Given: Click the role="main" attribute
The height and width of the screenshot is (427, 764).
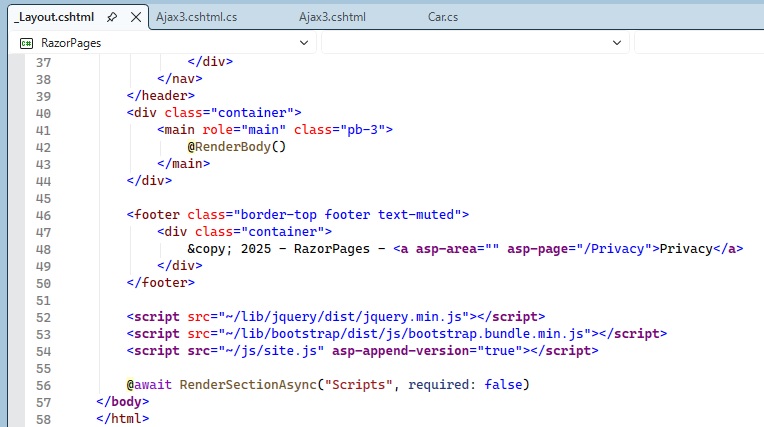Looking at the screenshot, I should (244, 130).
